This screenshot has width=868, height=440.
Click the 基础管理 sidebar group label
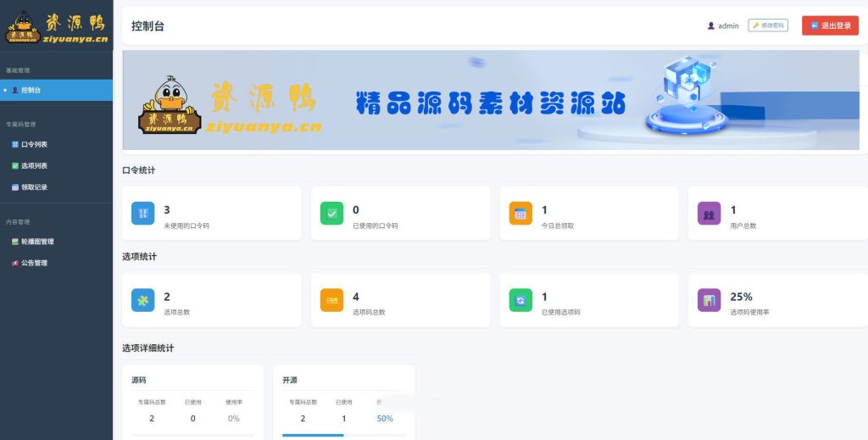point(18,70)
